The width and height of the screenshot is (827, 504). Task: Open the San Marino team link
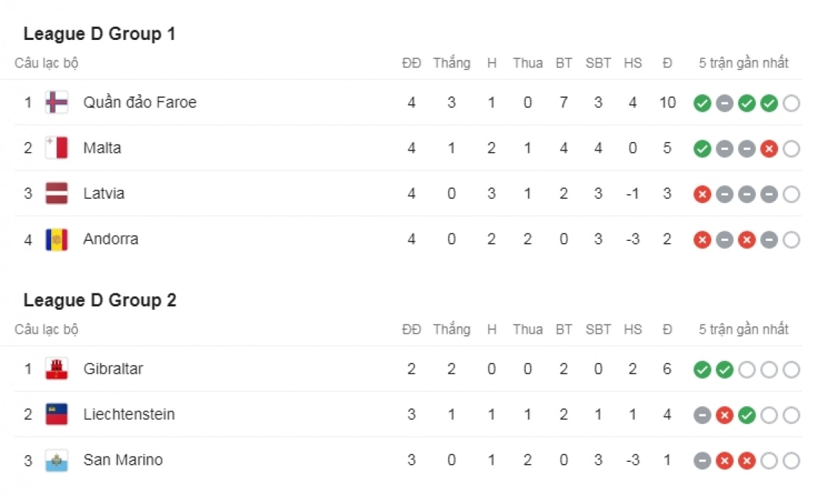(x=123, y=460)
